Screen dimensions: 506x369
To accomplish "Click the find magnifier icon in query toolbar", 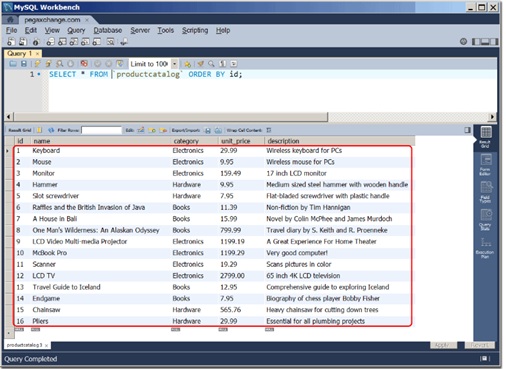I will pos(211,64).
